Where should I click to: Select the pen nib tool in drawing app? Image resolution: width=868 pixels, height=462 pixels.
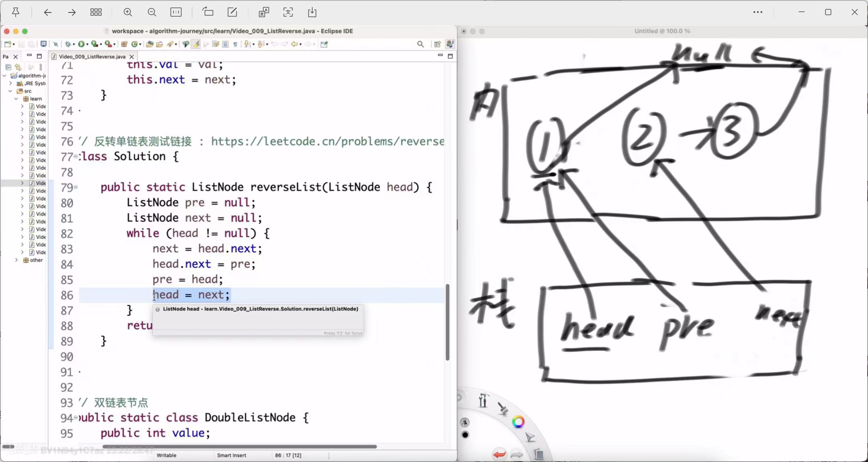[465, 423]
